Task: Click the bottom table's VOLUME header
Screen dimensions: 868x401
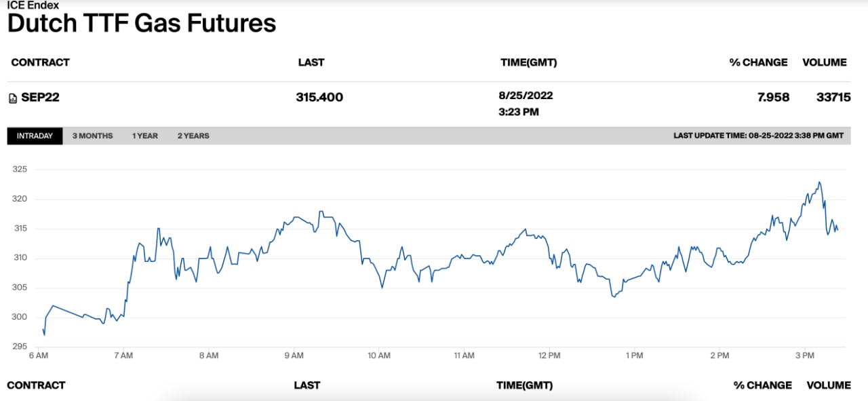Action: [x=829, y=385]
